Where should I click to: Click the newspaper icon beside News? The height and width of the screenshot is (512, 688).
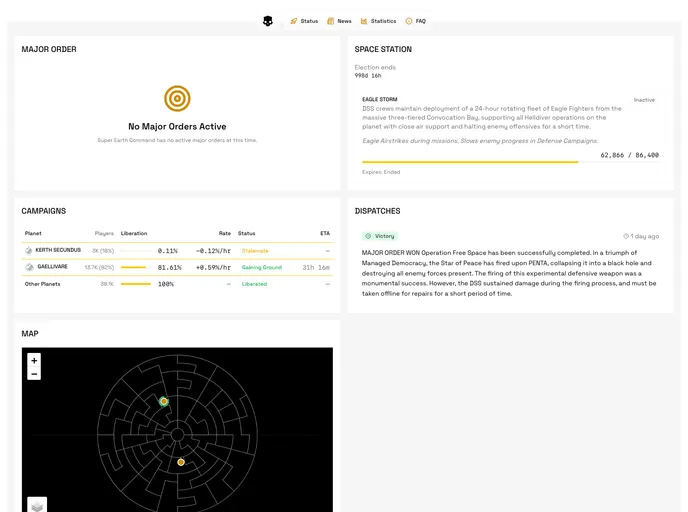(x=330, y=21)
